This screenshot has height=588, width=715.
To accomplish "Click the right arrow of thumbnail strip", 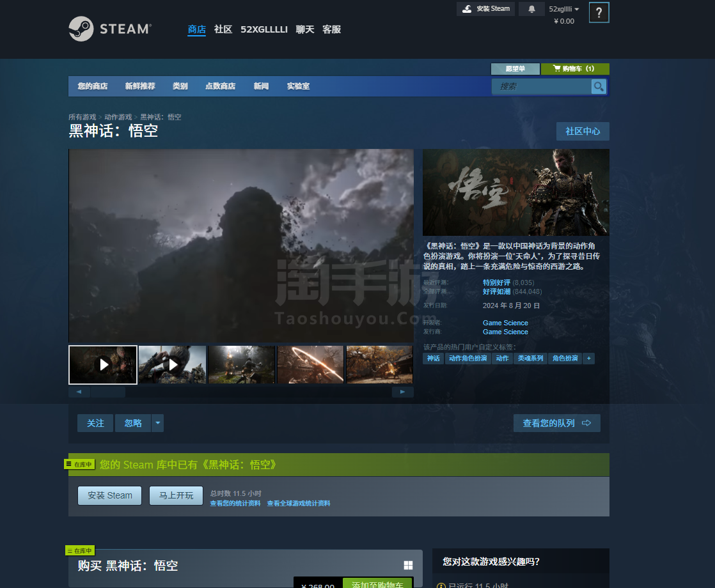I will tap(403, 392).
